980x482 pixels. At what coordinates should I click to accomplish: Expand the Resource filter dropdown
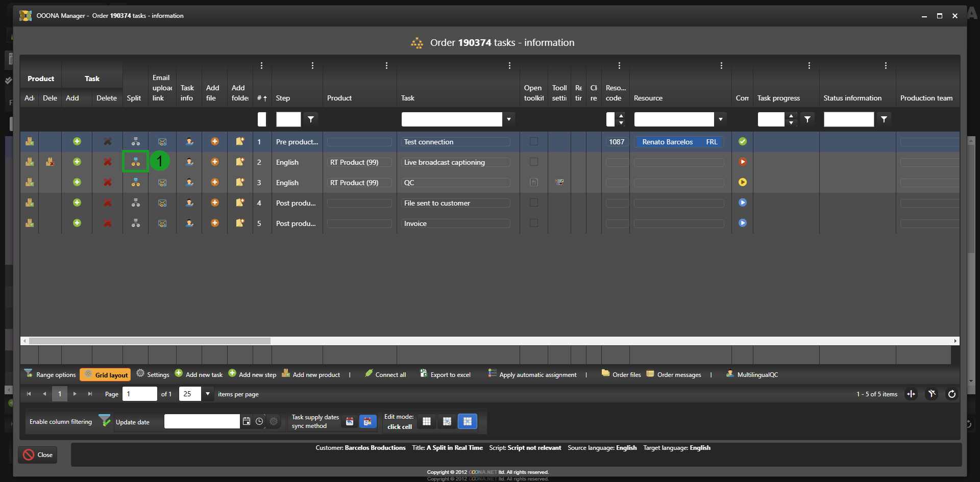721,119
